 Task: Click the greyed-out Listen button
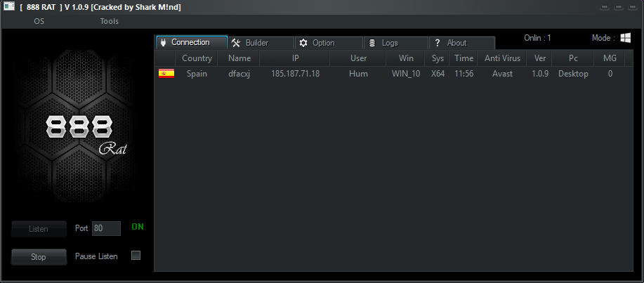(39, 229)
